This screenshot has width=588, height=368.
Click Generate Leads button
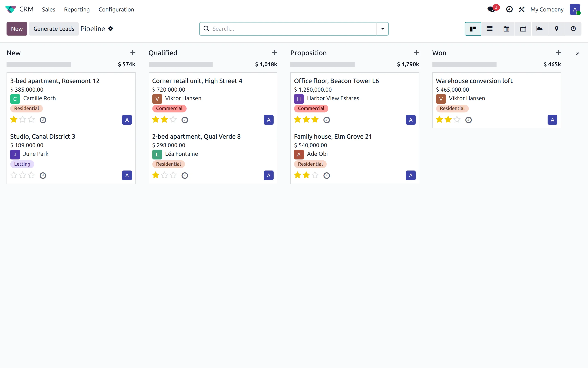coord(54,29)
